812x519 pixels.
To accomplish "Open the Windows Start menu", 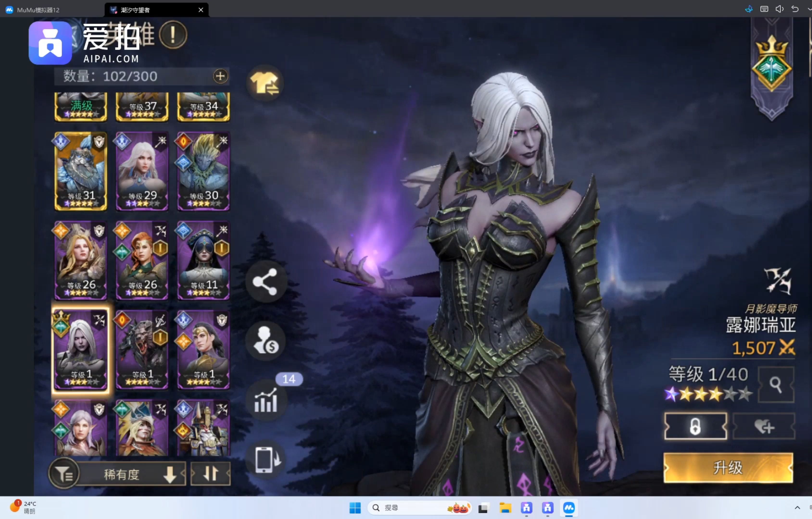I will click(x=355, y=507).
